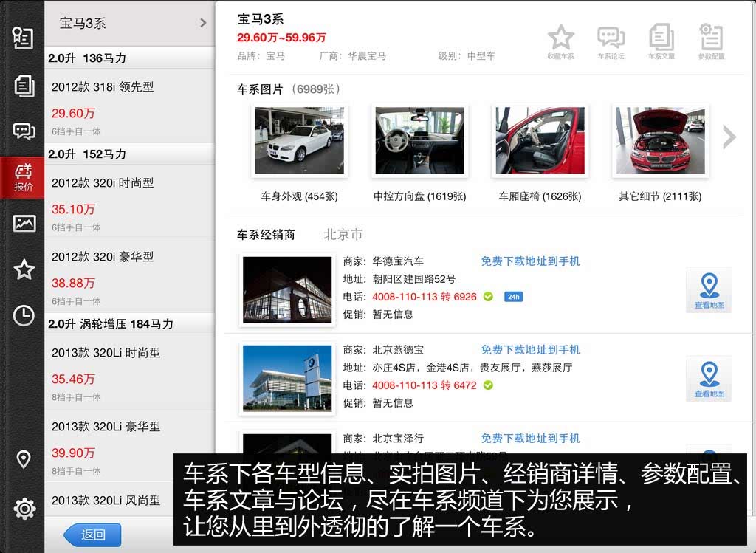
Task: Open the location pin icon in the sidebar
Action: tap(24, 459)
